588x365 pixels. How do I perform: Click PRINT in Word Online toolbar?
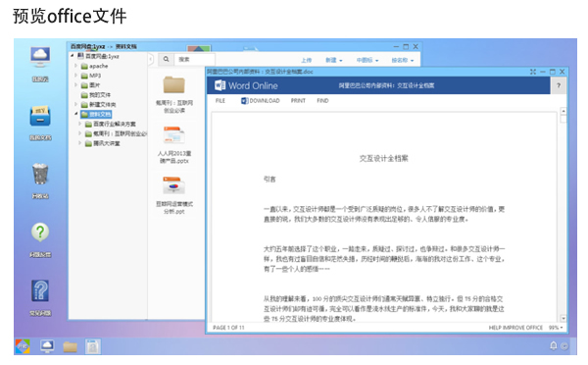[298, 101]
